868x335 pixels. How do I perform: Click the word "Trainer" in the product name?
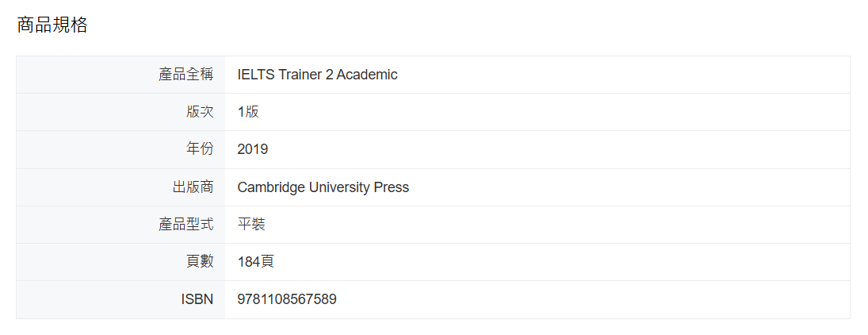[x=300, y=75]
